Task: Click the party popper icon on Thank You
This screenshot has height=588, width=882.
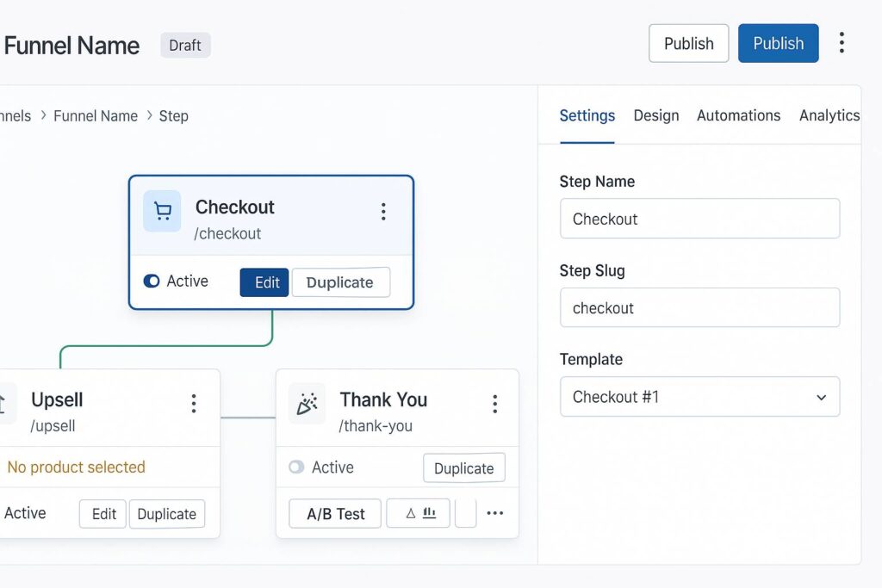Action: (307, 404)
